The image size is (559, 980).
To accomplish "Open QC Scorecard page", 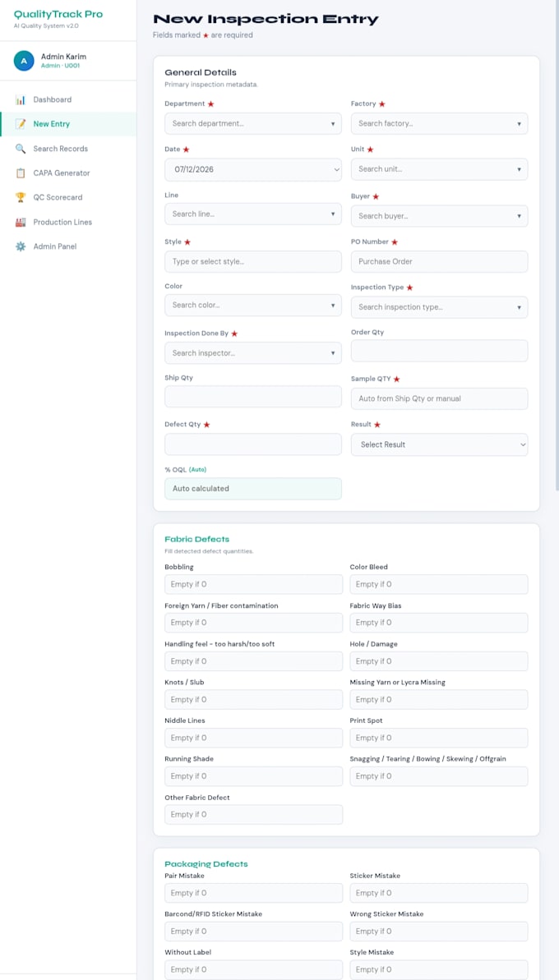I will (68, 197).
